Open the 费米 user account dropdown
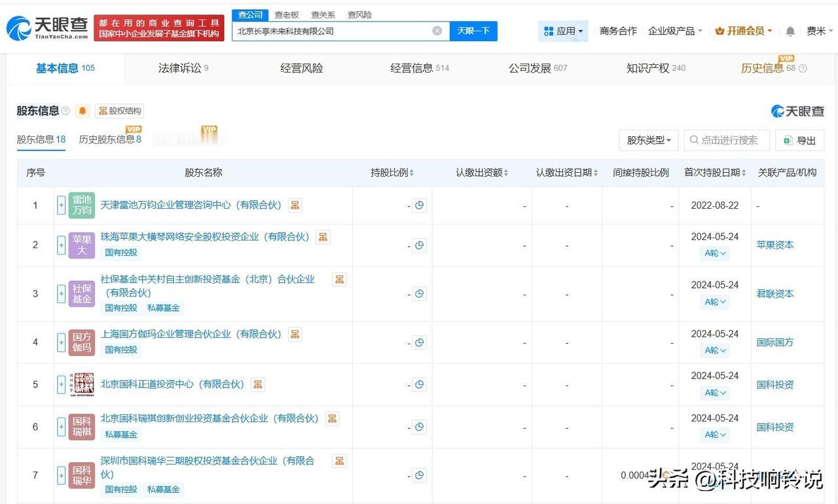Screen dimensions: 838x504 pyautogui.click(x=818, y=31)
